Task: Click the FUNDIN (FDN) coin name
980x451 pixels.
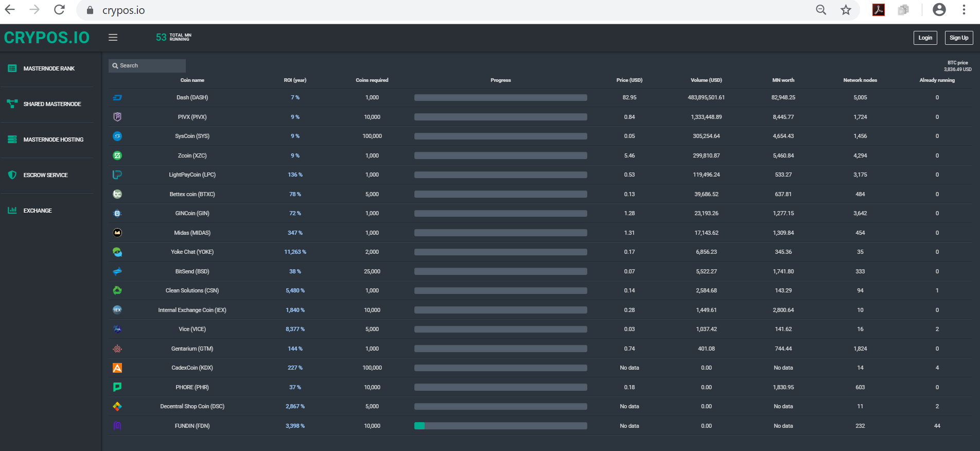Action: (192, 426)
